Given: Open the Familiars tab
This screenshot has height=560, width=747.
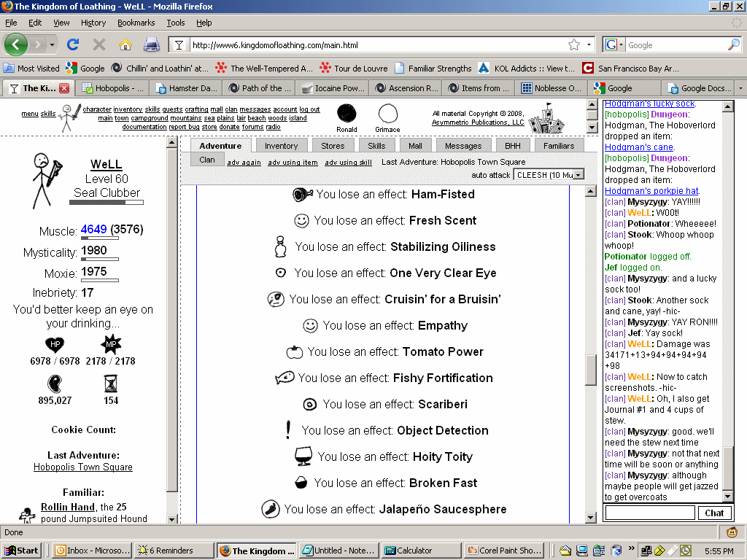Looking at the screenshot, I should tap(559, 146).
